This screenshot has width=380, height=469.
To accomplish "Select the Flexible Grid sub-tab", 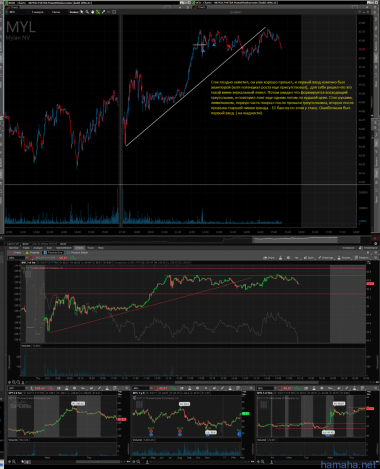I will tap(53, 253).
